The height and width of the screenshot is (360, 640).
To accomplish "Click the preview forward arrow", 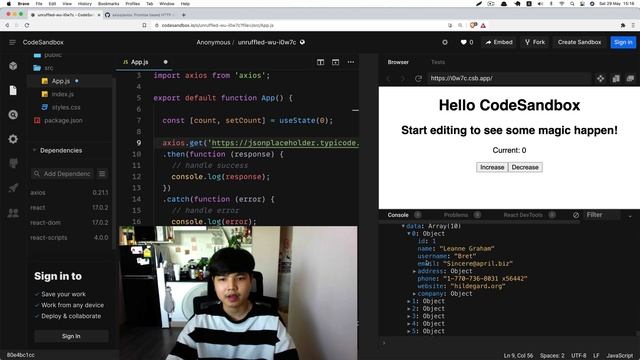I will pos(403,78).
